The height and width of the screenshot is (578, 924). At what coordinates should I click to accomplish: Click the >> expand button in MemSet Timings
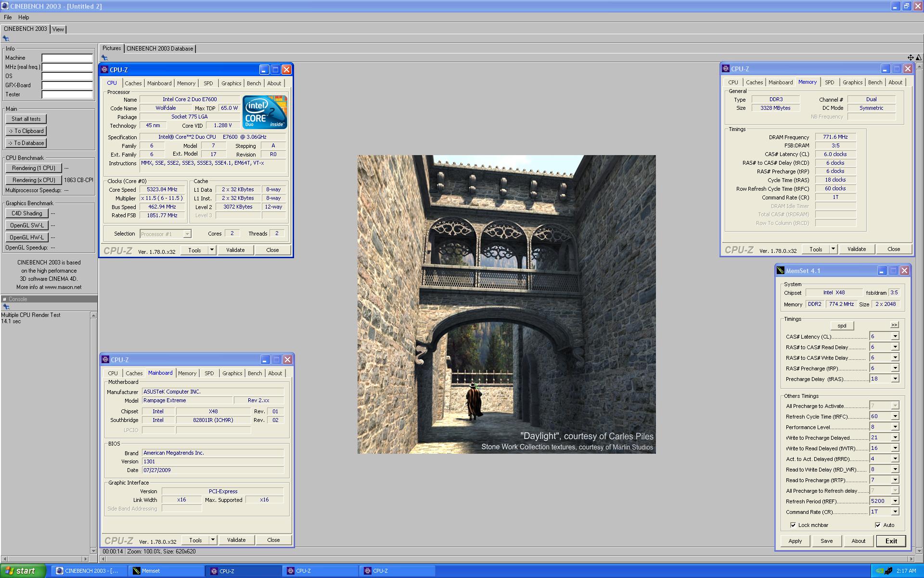pyautogui.click(x=894, y=325)
